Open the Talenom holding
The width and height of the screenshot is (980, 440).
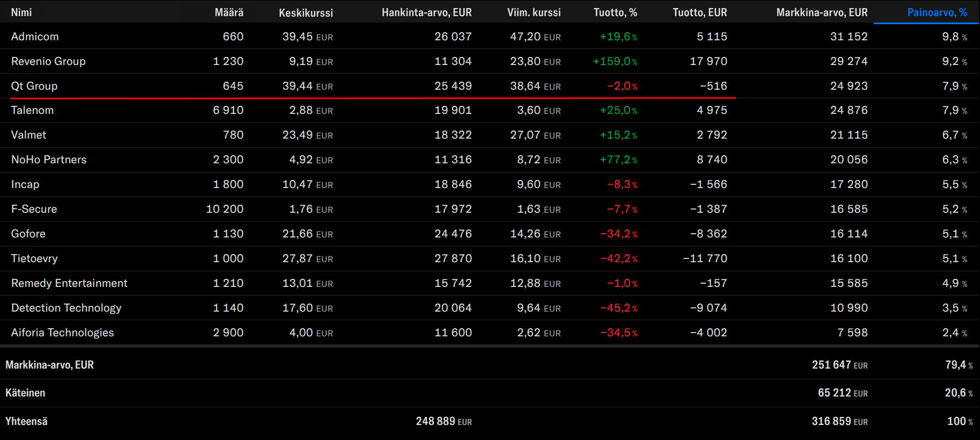32,110
